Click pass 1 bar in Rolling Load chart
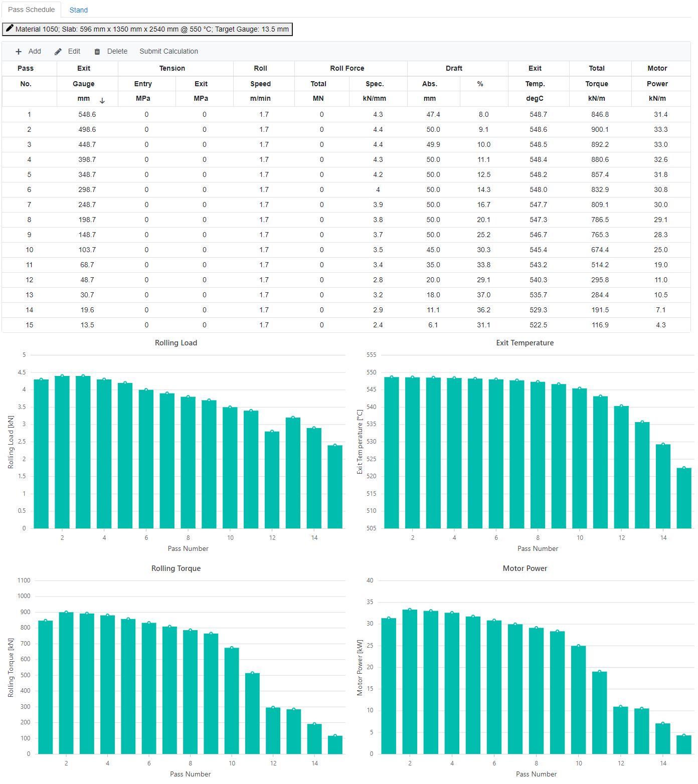Image resolution: width=698 pixels, height=784 pixels. point(41,454)
